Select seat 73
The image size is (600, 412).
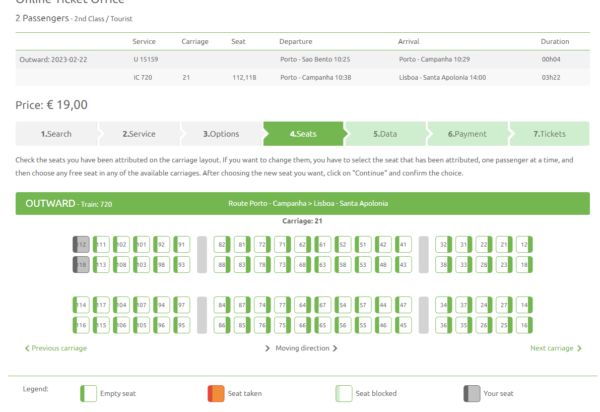[282, 265]
